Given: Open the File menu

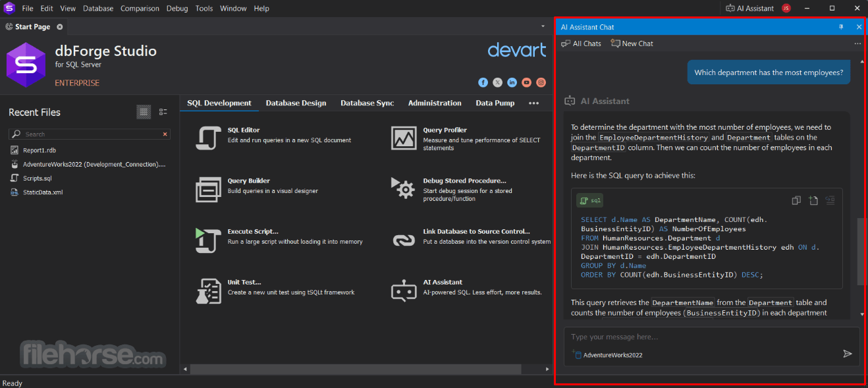Looking at the screenshot, I should tap(28, 9).
